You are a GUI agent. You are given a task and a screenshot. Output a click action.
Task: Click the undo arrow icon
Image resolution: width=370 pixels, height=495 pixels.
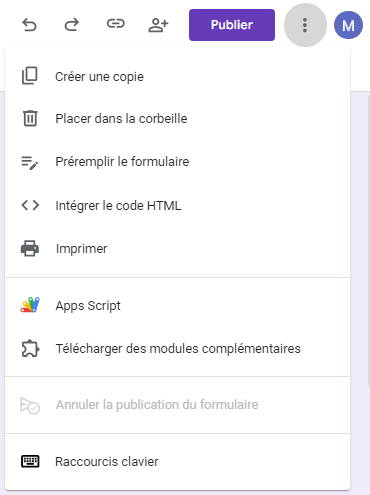pyautogui.click(x=29, y=25)
